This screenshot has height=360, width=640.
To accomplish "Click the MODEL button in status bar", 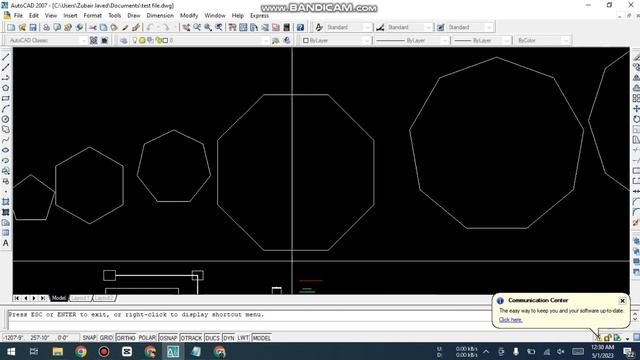I will tap(262, 338).
